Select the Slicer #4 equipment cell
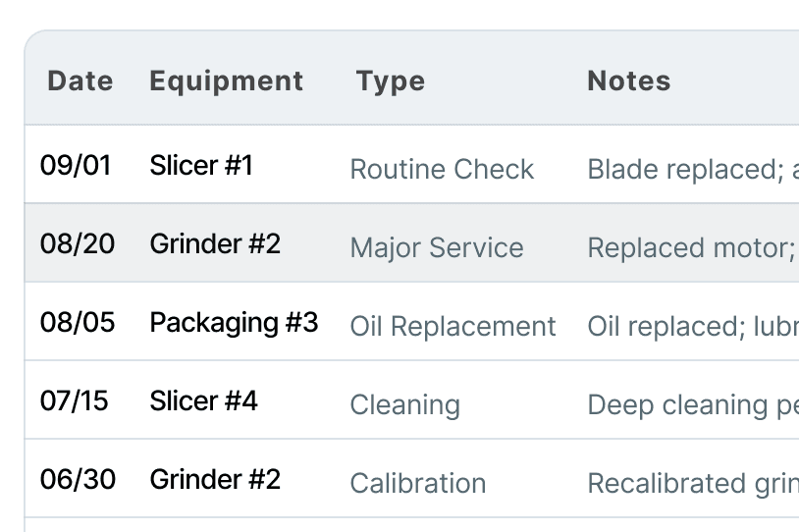This screenshot has width=799, height=532. tap(203, 400)
